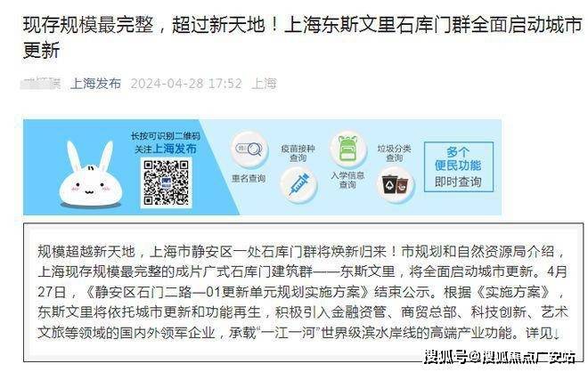Click the garbage sorting bins icon

[x=396, y=184]
